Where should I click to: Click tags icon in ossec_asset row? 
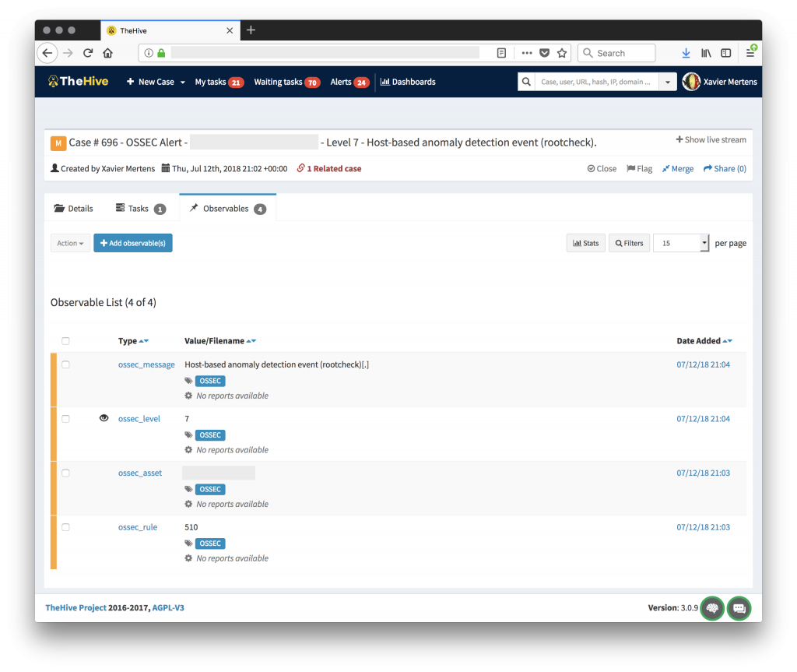(x=188, y=489)
